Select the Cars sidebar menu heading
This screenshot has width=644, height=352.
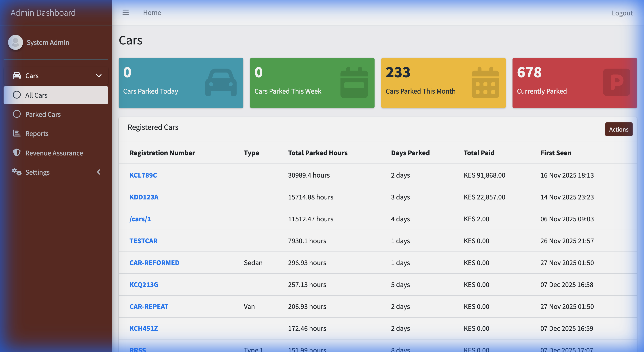coord(56,76)
